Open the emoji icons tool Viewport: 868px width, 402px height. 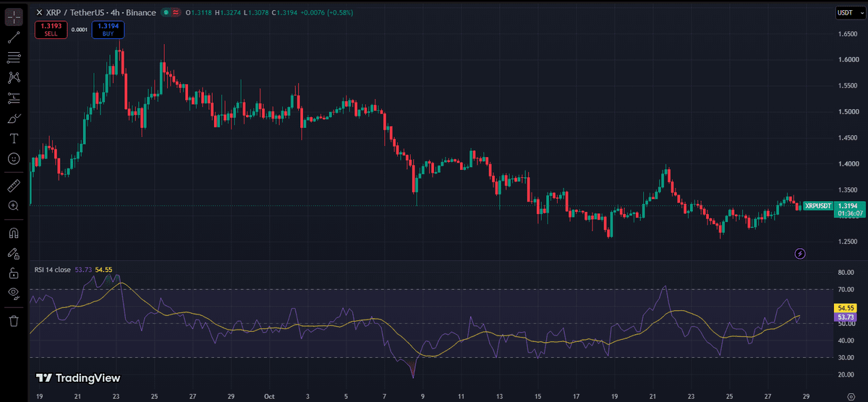[x=14, y=158]
